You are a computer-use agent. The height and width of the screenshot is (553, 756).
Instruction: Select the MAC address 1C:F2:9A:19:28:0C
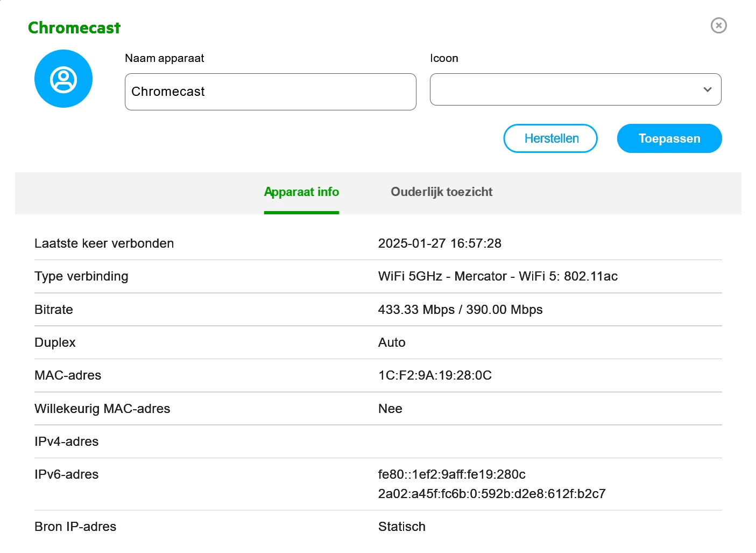point(435,375)
